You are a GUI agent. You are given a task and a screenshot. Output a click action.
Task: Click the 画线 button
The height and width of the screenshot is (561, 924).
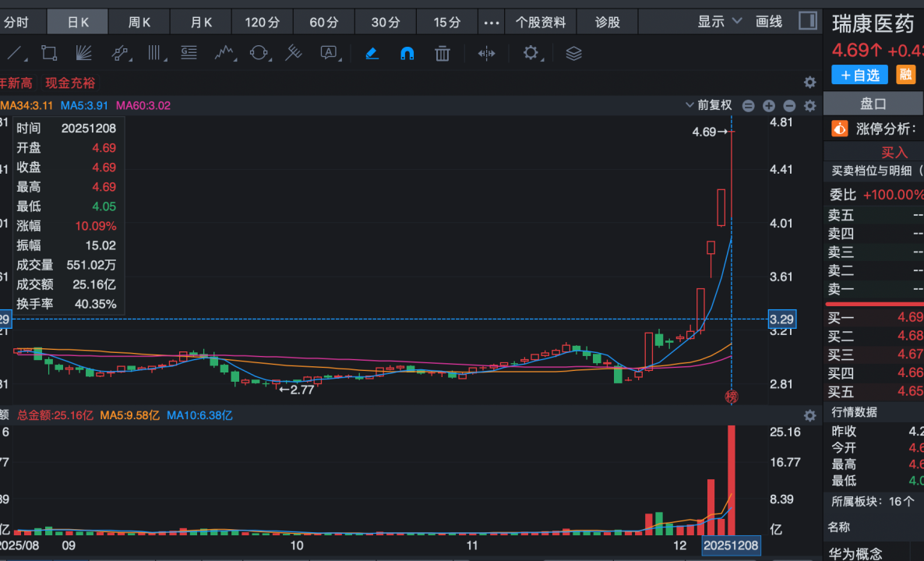coord(769,22)
